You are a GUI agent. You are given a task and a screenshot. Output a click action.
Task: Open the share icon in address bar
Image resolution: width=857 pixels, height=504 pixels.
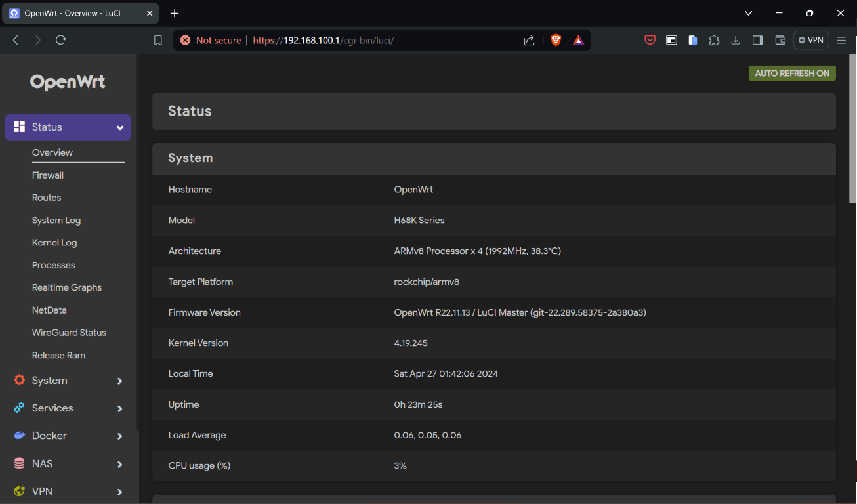click(529, 40)
